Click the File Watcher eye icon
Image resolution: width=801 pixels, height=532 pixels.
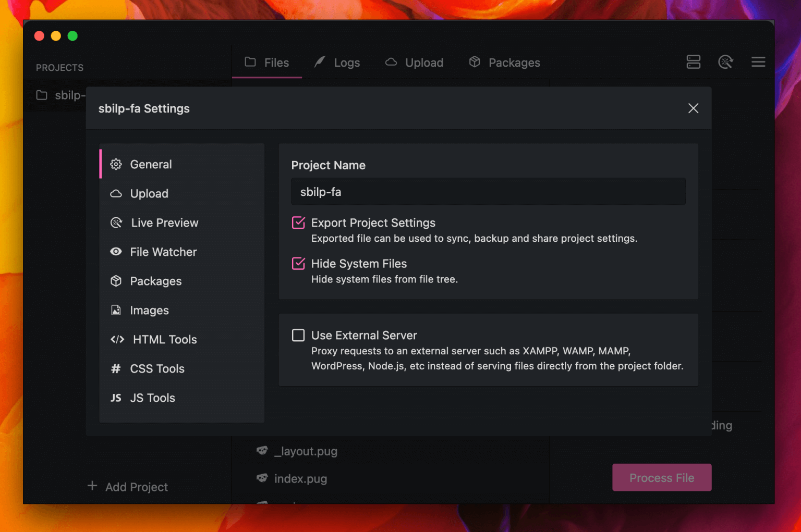click(x=116, y=252)
